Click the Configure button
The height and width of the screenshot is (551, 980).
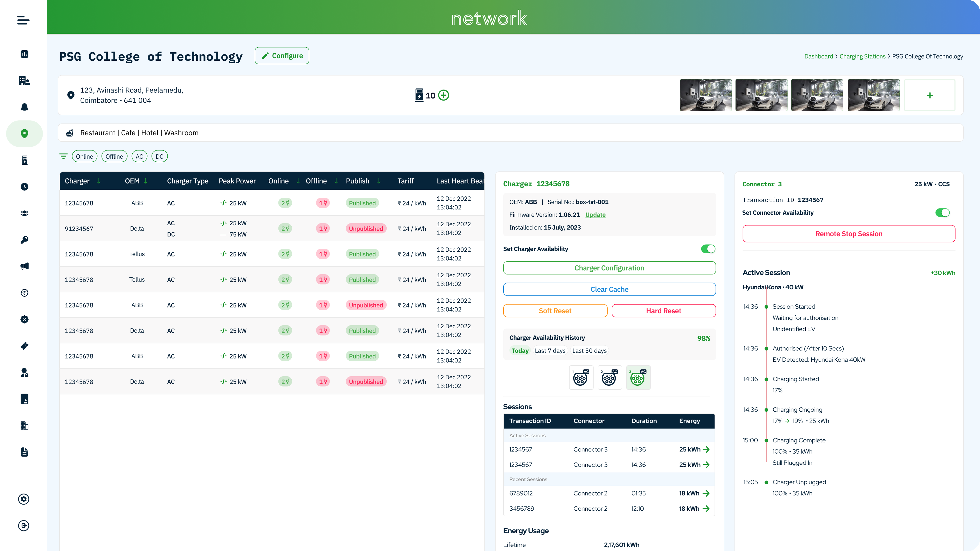[x=282, y=55]
